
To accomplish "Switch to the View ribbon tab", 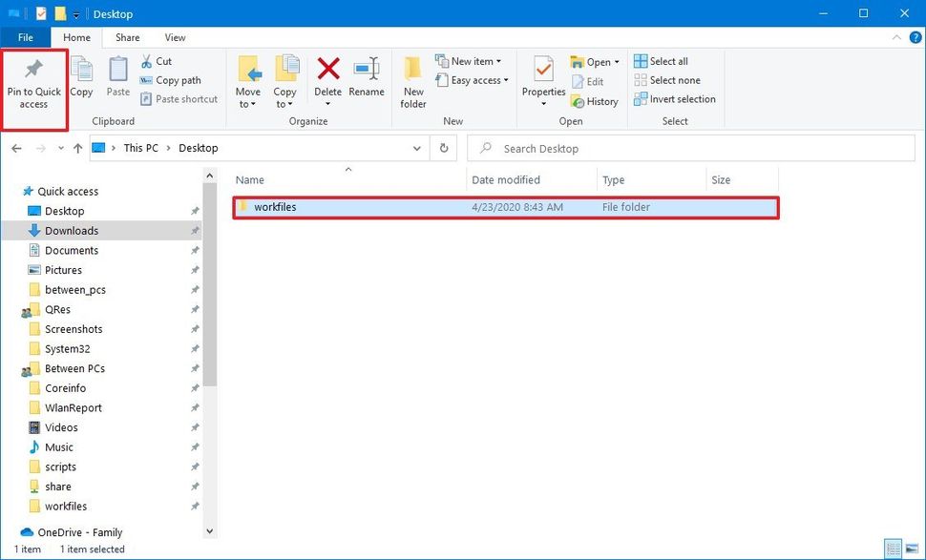I will click(x=174, y=37).
